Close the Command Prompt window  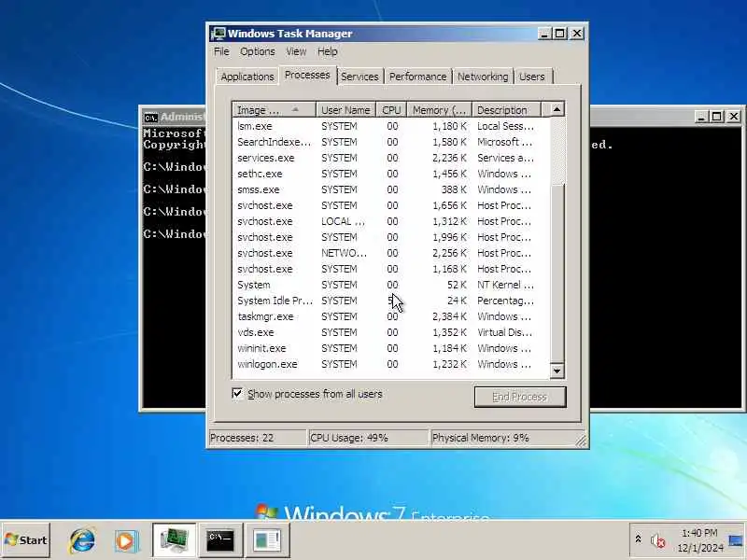pos(734,117)
